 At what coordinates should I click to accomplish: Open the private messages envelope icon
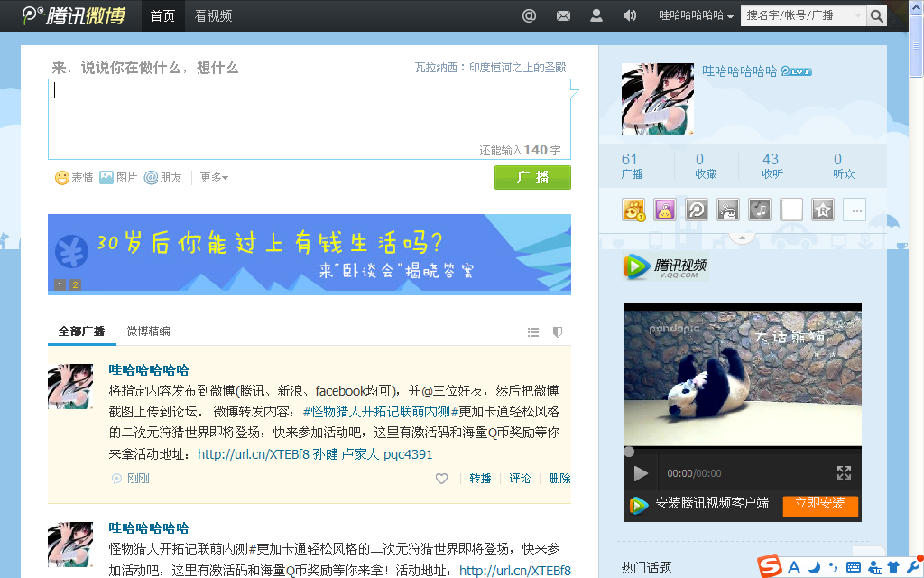563,16
